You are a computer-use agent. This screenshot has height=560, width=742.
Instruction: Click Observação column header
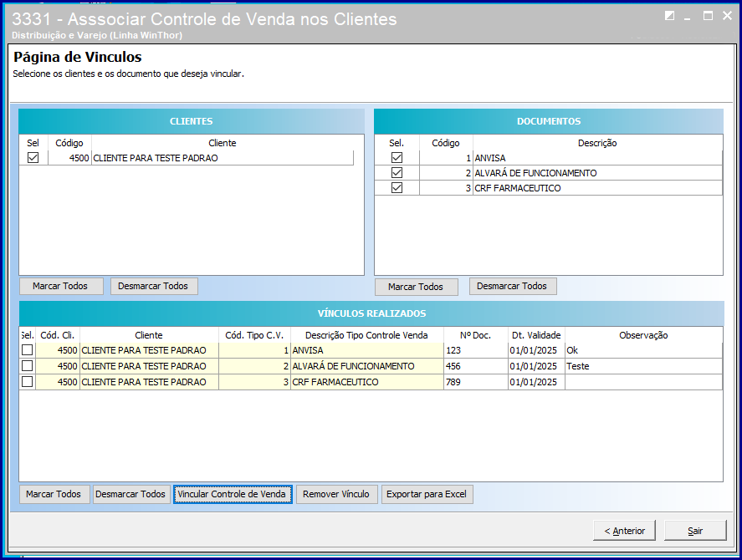[x=643, y=335]
